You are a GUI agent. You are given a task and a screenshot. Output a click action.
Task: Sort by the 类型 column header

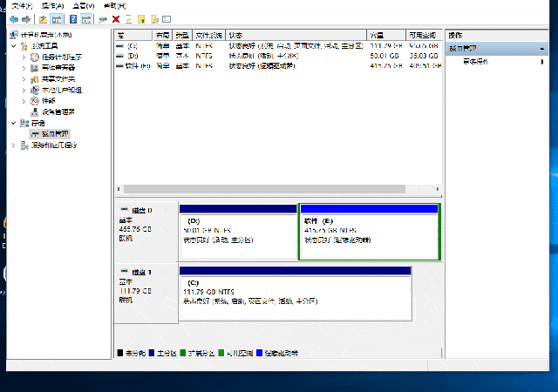coord(182,35)
